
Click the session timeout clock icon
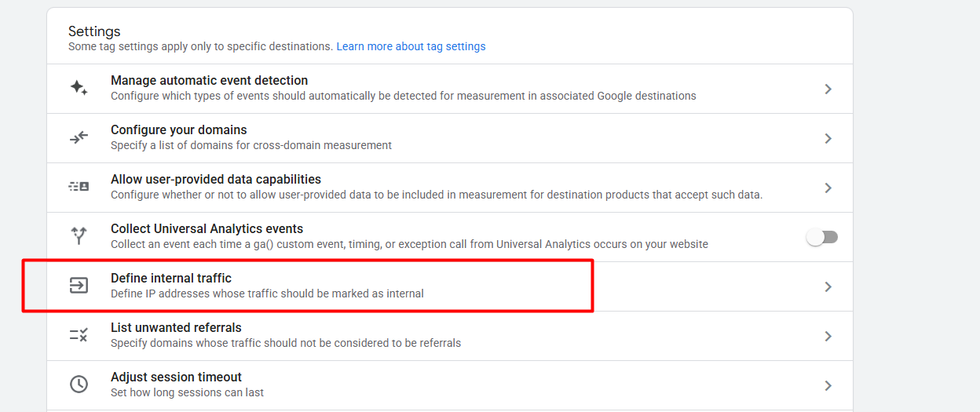click(x=79, y=385)
